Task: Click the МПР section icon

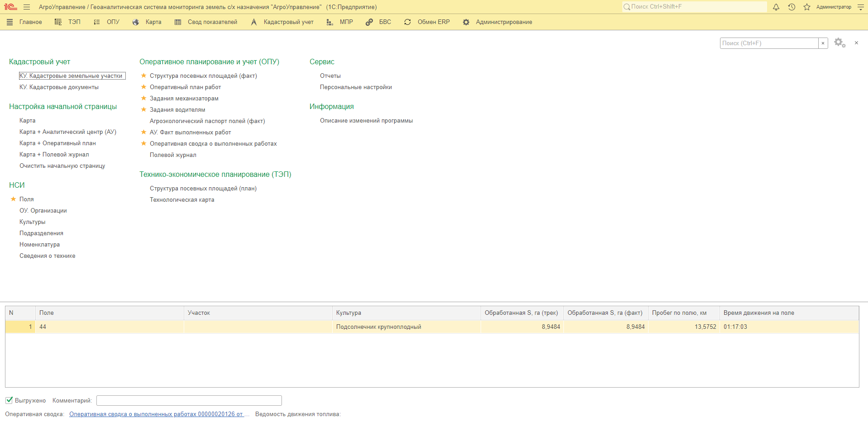Action: (330, 22)
